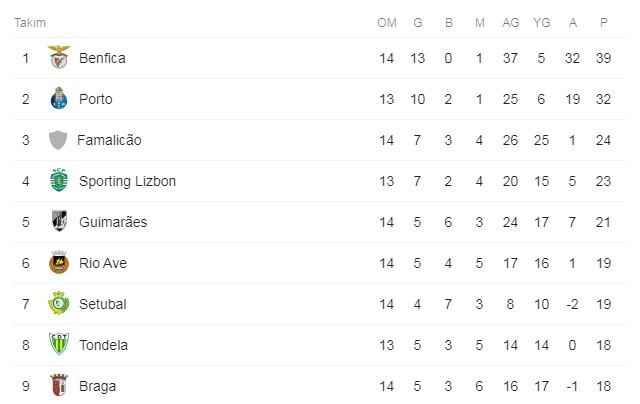Click the Tondela club crest icon
The width and height of the screenshot is (640, 404).
pos(58,345)
